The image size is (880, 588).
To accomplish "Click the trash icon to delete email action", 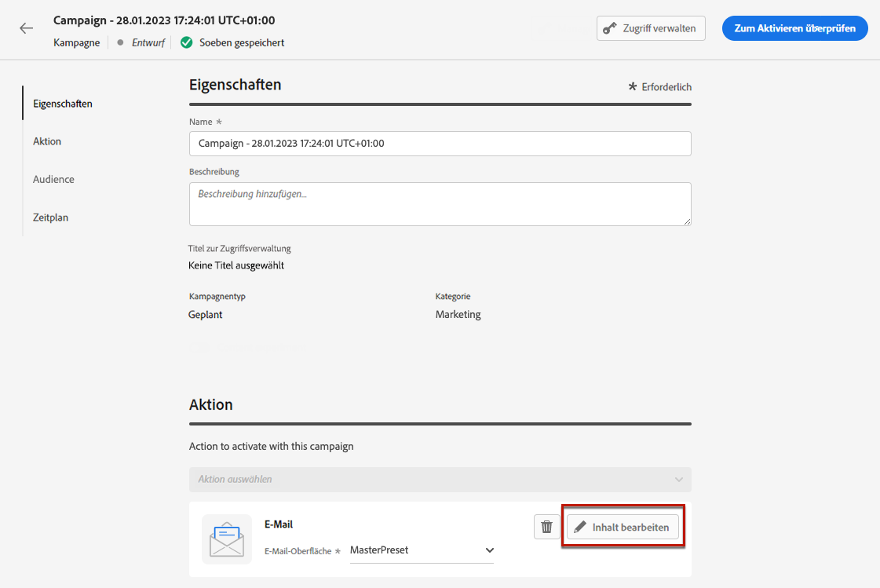I will (x=547, y=527).
